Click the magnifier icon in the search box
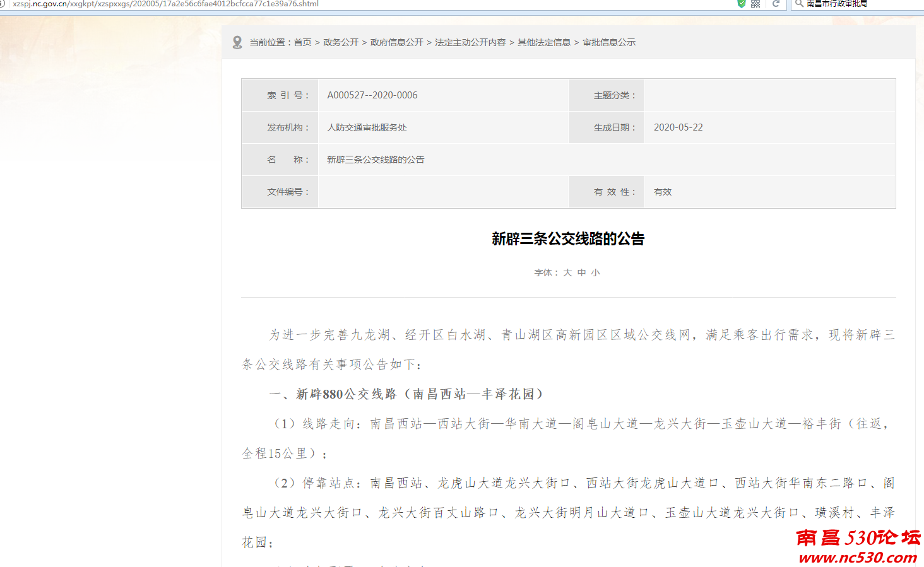Screen dimensions: 924x567 point(798,4)
